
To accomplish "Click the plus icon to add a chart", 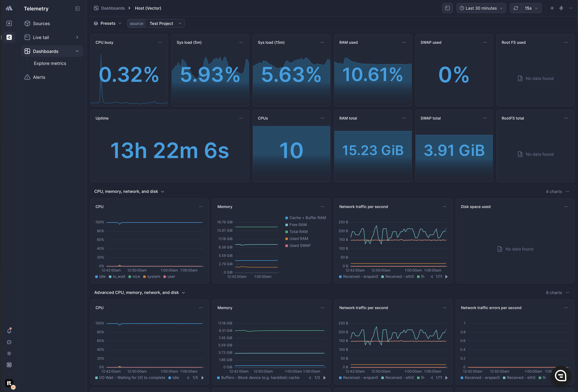I will pyautogui.click(x=552, y=8).
